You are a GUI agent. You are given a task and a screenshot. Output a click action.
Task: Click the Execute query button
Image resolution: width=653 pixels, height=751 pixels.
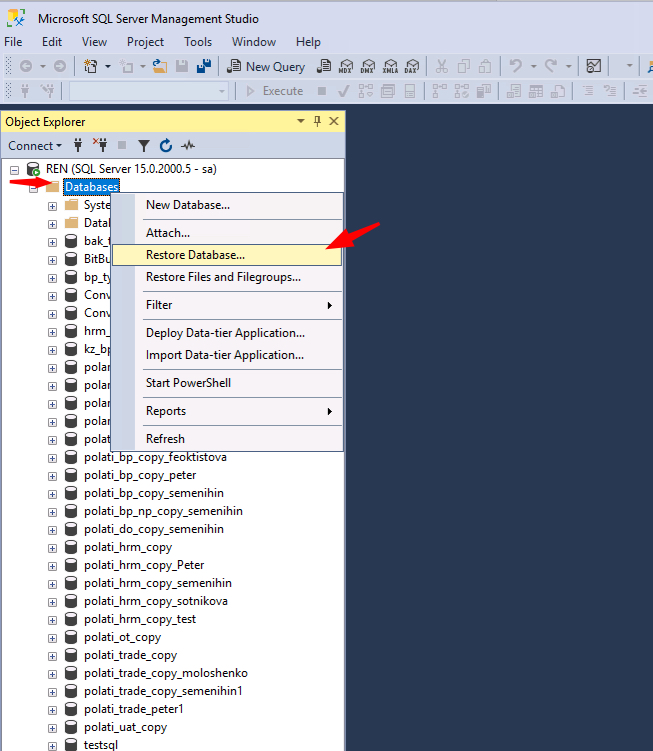pos(275,91)
